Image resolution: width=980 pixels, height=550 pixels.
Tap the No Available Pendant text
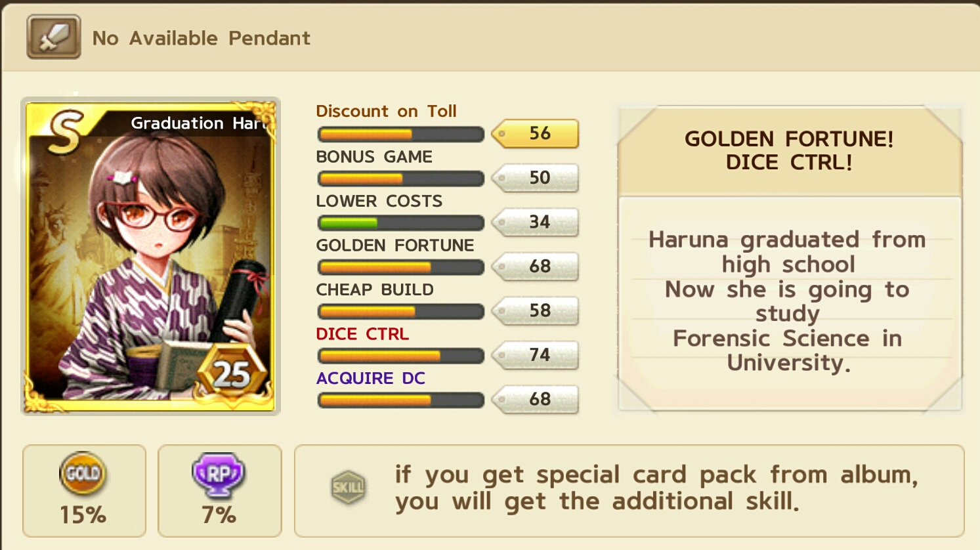pos(202,38)
